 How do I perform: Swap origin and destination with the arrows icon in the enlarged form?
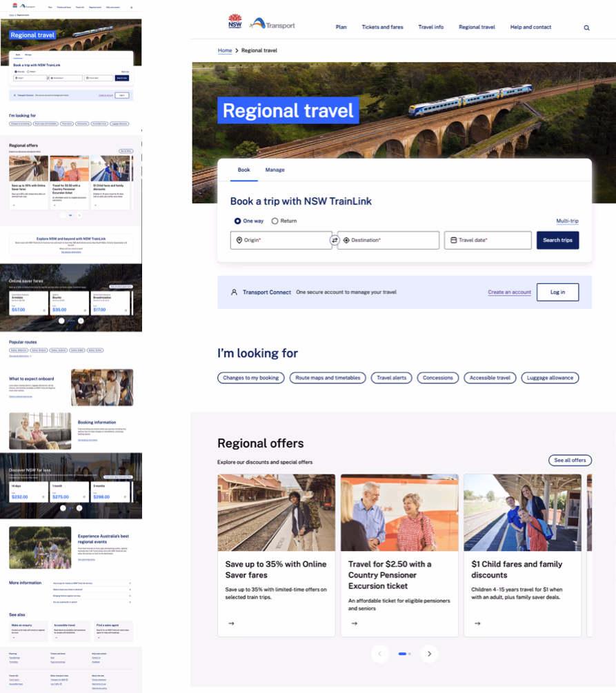(335, 240)
